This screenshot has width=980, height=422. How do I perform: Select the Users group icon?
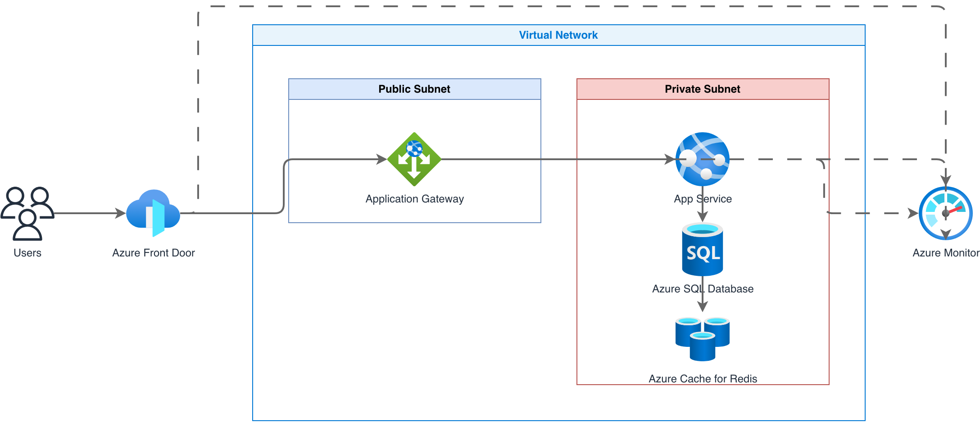pyautogui.click(x=27, y=213)
